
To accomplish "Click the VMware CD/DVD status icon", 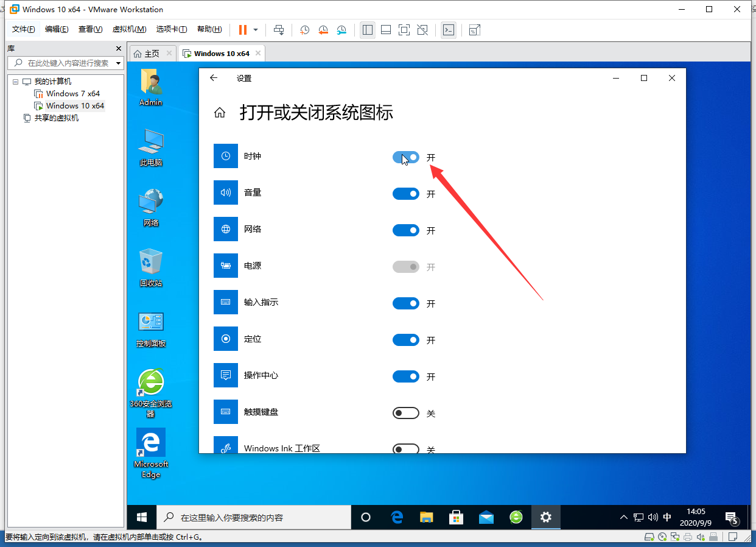I will [x=662, y=537].
